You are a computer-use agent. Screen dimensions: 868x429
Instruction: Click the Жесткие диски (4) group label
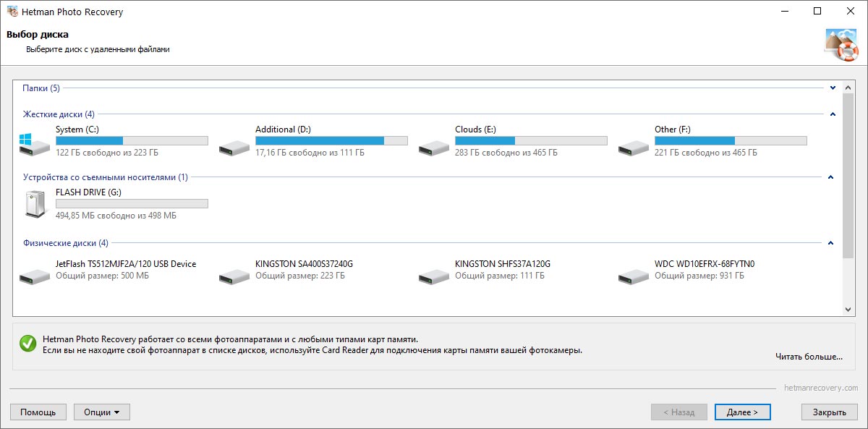(x=59, y=114)
